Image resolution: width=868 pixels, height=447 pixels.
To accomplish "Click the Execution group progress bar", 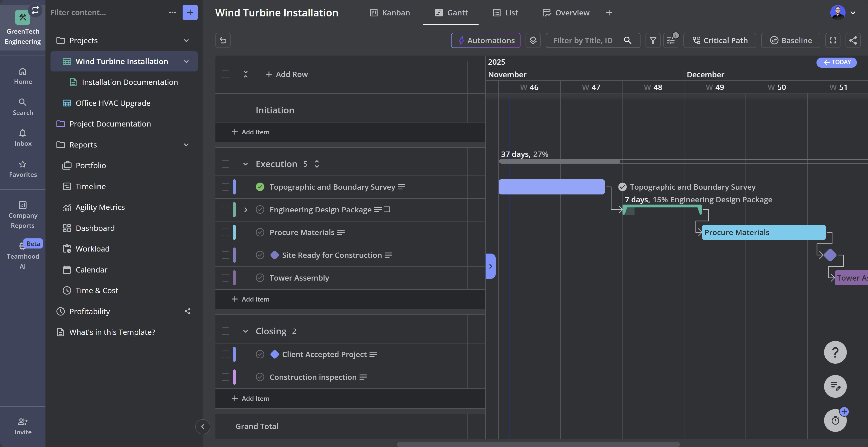I will pos(559,161).
